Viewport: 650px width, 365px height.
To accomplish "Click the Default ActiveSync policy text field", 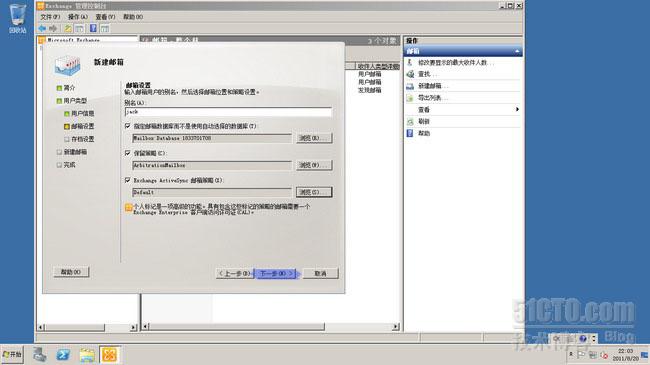I will point(212,192).
